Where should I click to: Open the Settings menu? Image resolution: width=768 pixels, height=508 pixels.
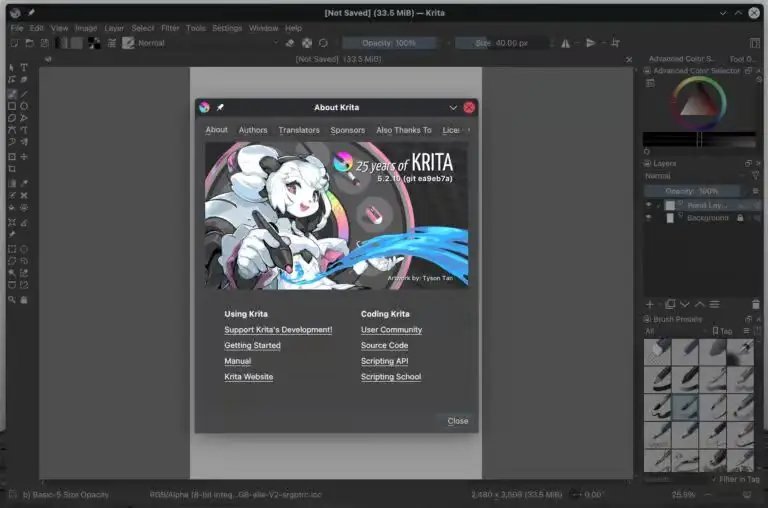coord(227,28)
